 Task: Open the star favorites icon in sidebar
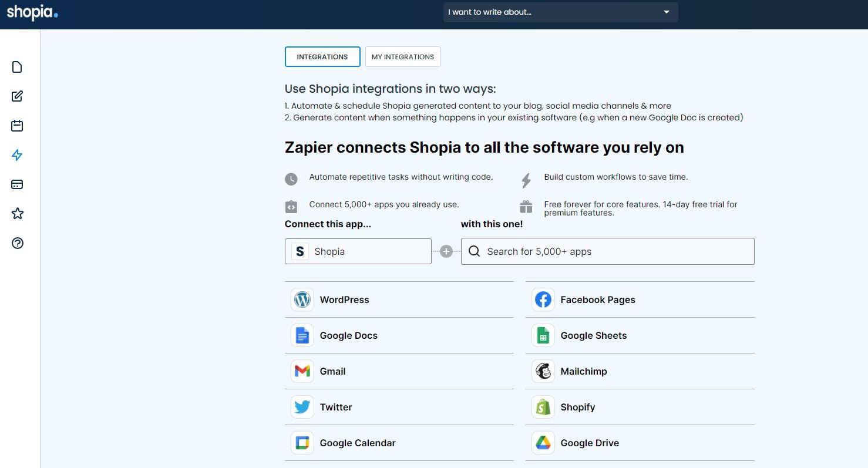[x=17, y=213]
